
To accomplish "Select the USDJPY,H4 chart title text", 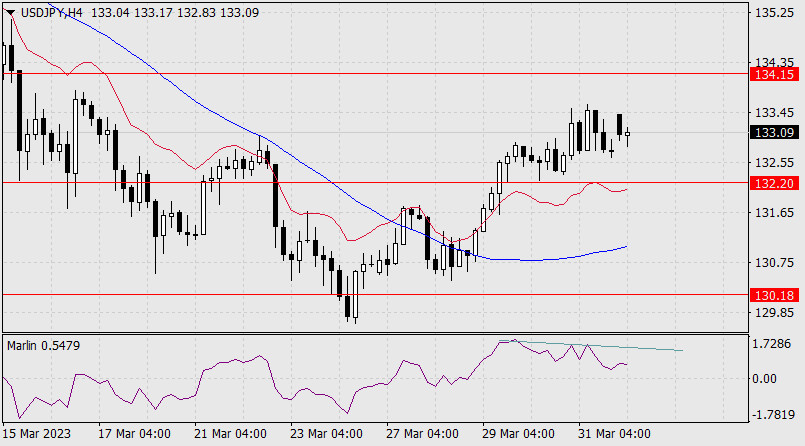I will tap(51, 13).
